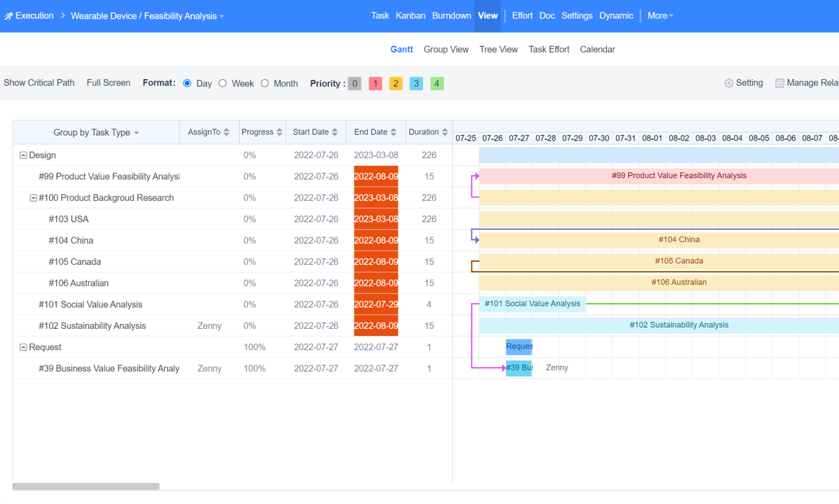Select the View tab
Screen dimensions: 839x504
(x=488, y=16)
